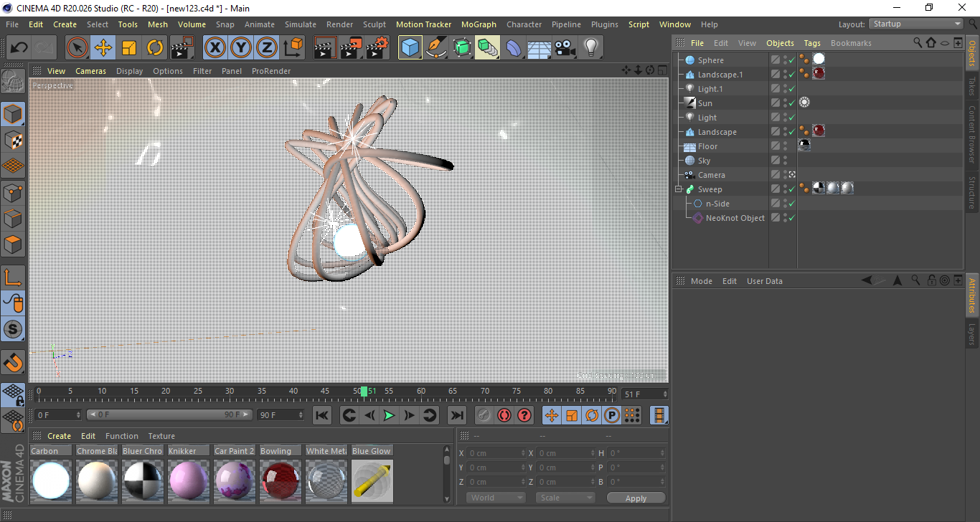Image resolution: width=980 pixels, height=522 pixels.
Task: Open the MoGraph menu
Action: click(x=479, y=24)
